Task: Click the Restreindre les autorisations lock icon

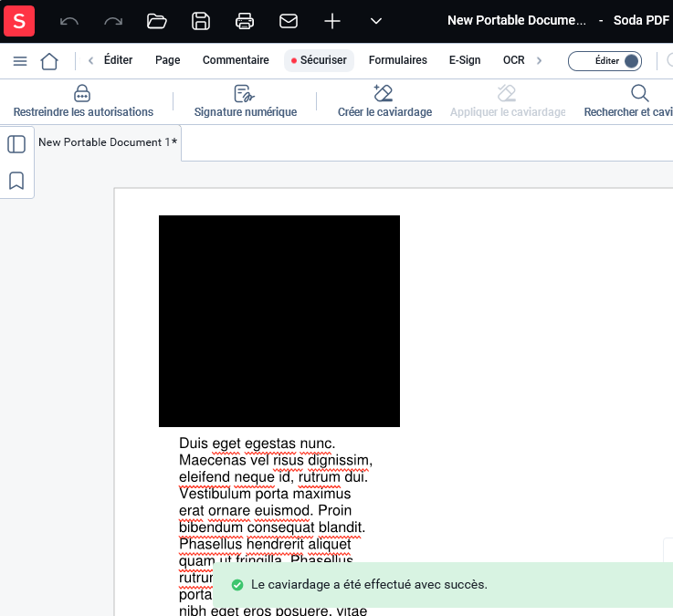Action: (82, 93)
